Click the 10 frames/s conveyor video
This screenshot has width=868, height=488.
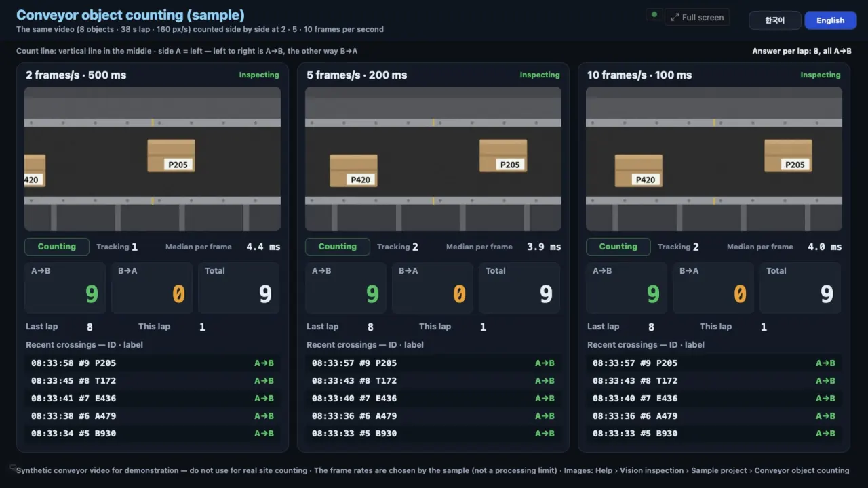pos(714,159)
